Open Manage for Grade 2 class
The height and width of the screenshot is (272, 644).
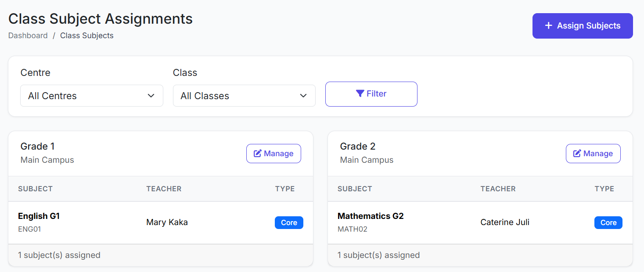(x=593, y=154)
